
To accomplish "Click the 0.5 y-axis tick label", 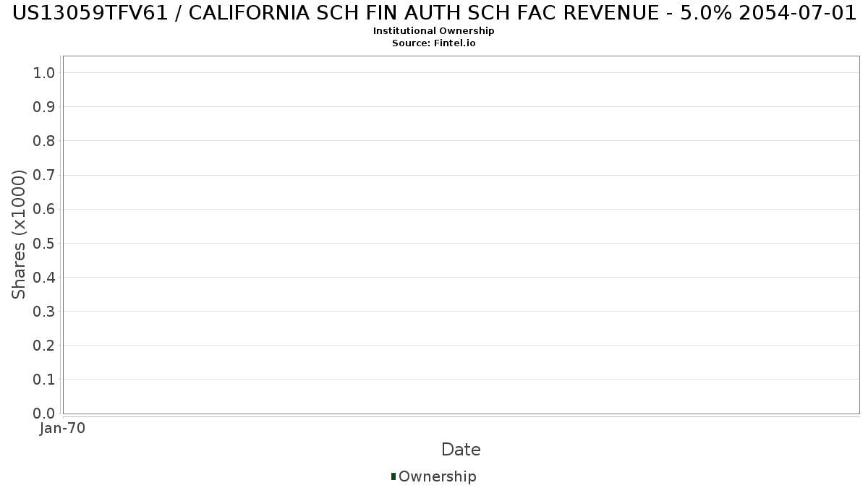I will click(x=44, y=243).
